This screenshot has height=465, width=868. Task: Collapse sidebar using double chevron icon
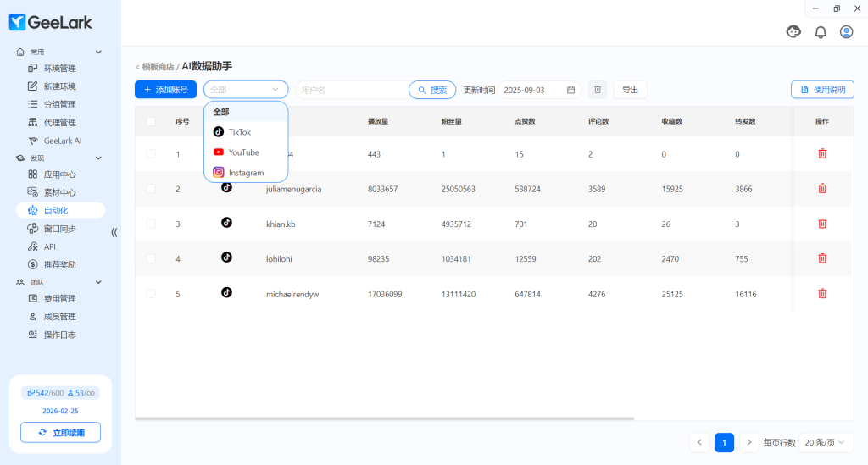click(114, 232)
